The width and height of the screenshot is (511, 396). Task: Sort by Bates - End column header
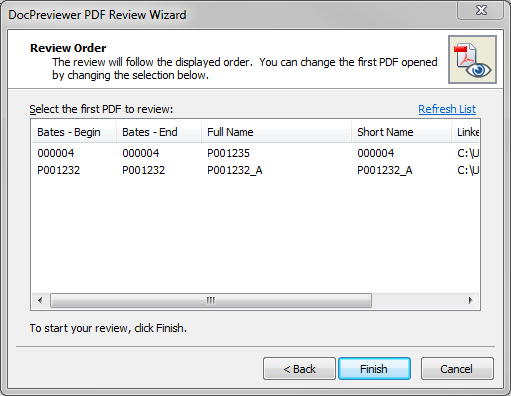pos(159,132)
